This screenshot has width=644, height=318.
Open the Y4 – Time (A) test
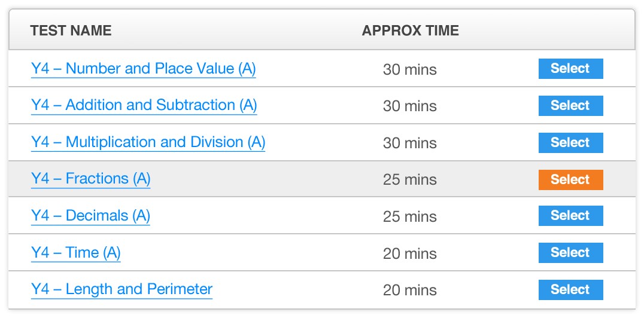pos(75,253)
